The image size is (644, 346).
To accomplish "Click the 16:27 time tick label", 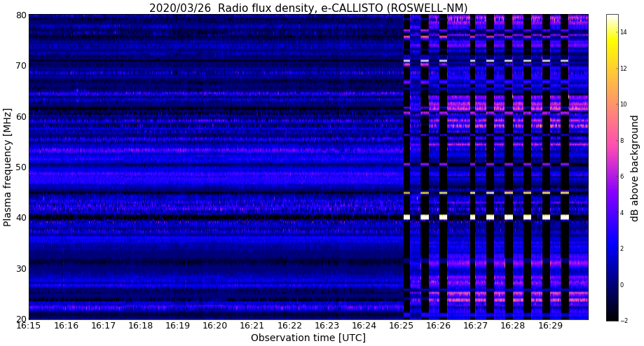I will pyautogui.click(x=476, y=326).
